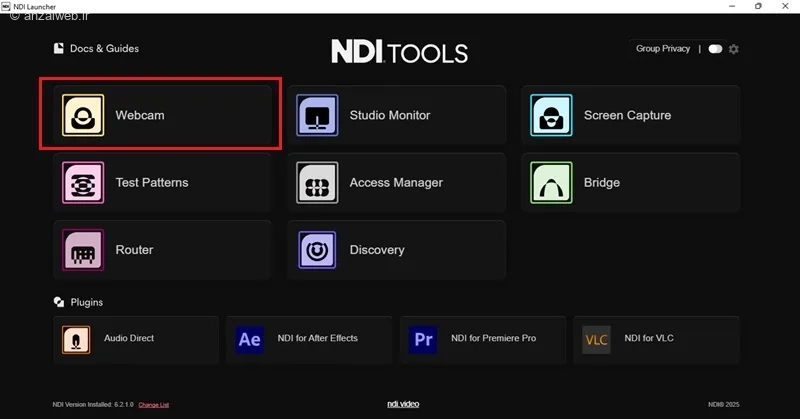This screenshot has height=419, width=800.
Task: Minimize the NDI Launcher window
Action: 732,6
